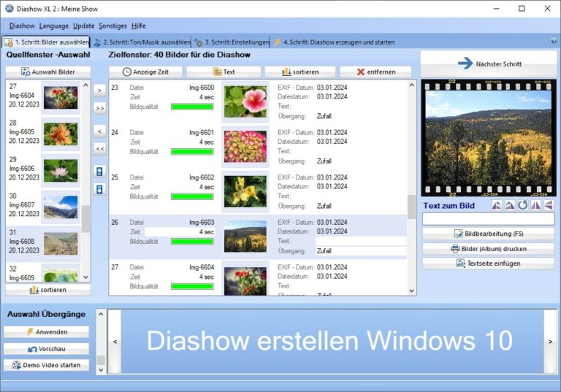Switch to 2. Schritt: Ton/Musik auswählen tab
Screen dimensions: 561x392
click(142, 42)
